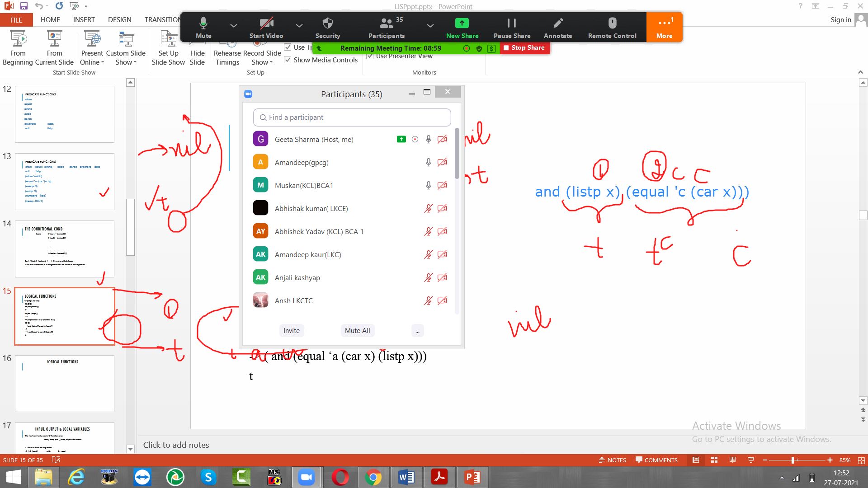Open Customize Quick Access Toolbar dropdown
Viewport: 868px width, 488px height.
86,6
